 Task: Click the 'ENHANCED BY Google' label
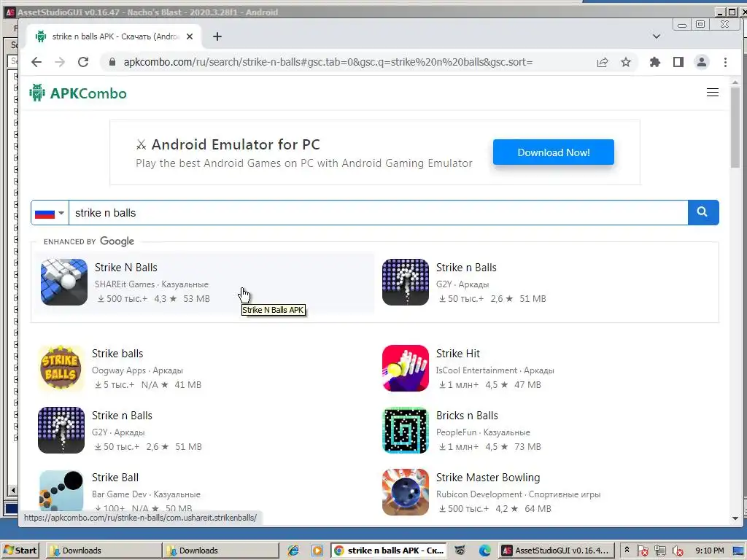click(89, 241)
